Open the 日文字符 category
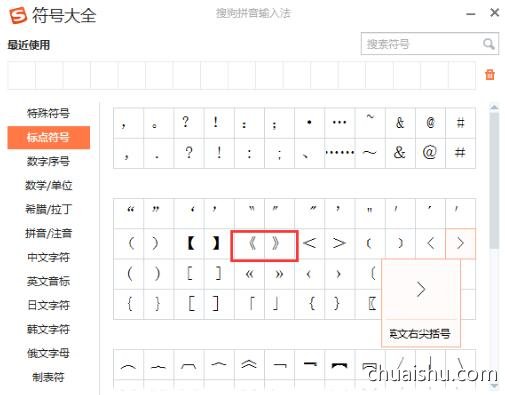The height and width of the screenshot is (395, 505). 48,305
